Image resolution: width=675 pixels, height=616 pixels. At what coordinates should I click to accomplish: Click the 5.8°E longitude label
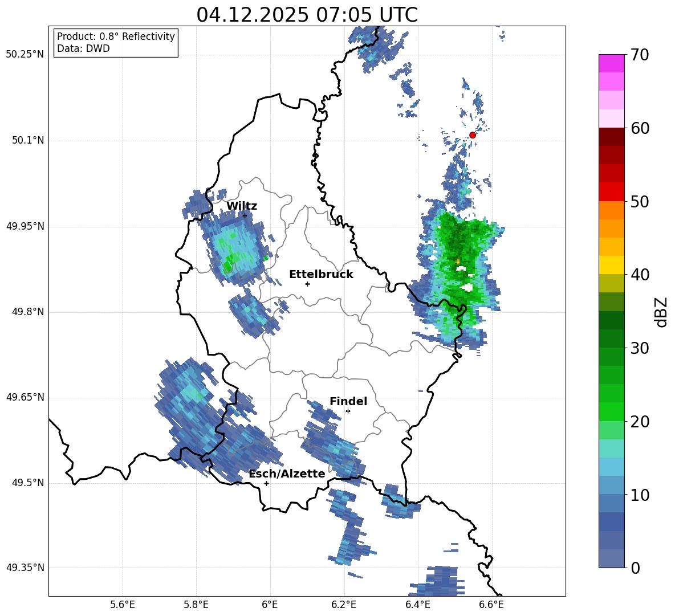tap(196, 605)
